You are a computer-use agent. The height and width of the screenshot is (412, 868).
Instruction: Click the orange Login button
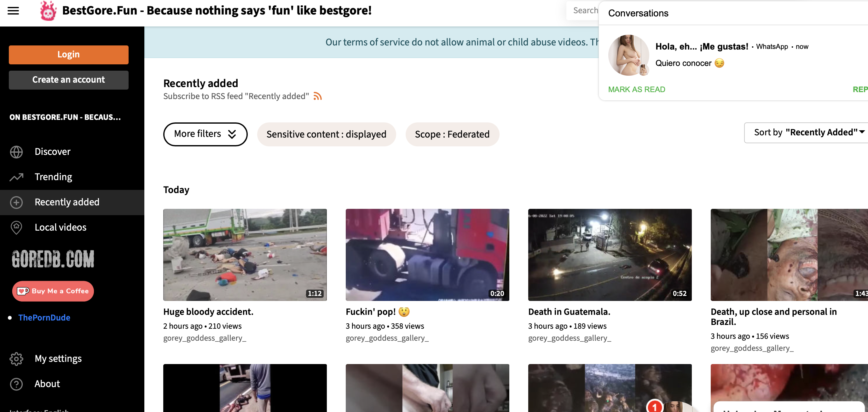click(x=68, y=55)
